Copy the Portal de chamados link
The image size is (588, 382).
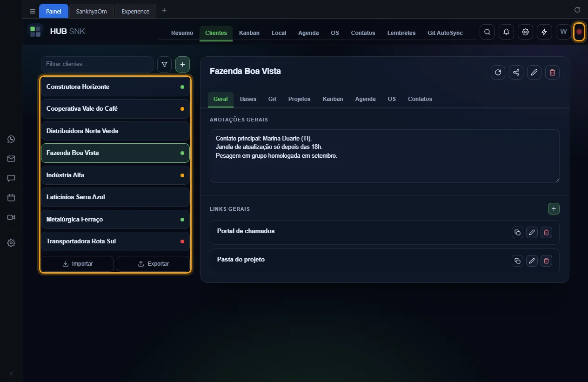(517, 232)
